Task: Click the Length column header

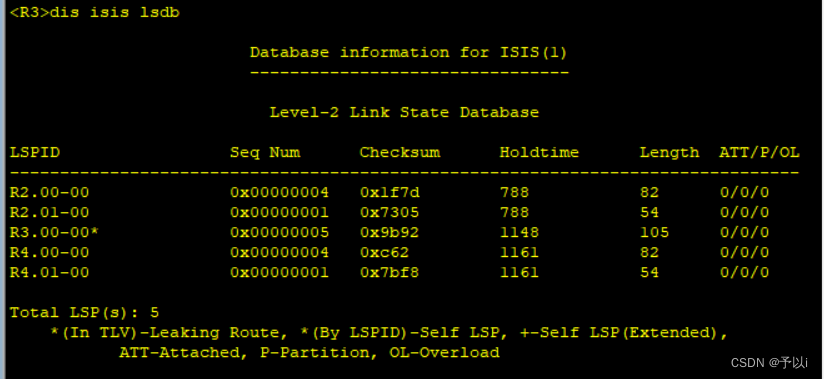Action: pyautogui.click(x=670, y=152)
